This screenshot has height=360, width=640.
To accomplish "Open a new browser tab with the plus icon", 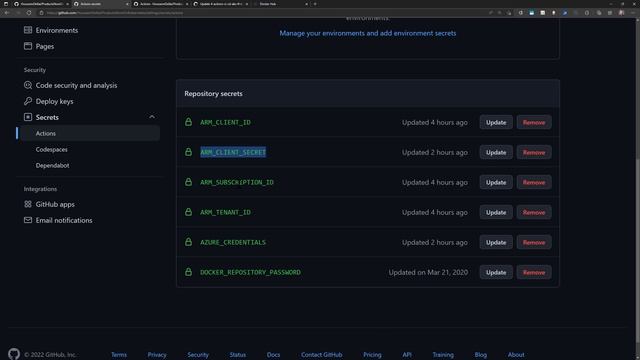I will (315, 4).
